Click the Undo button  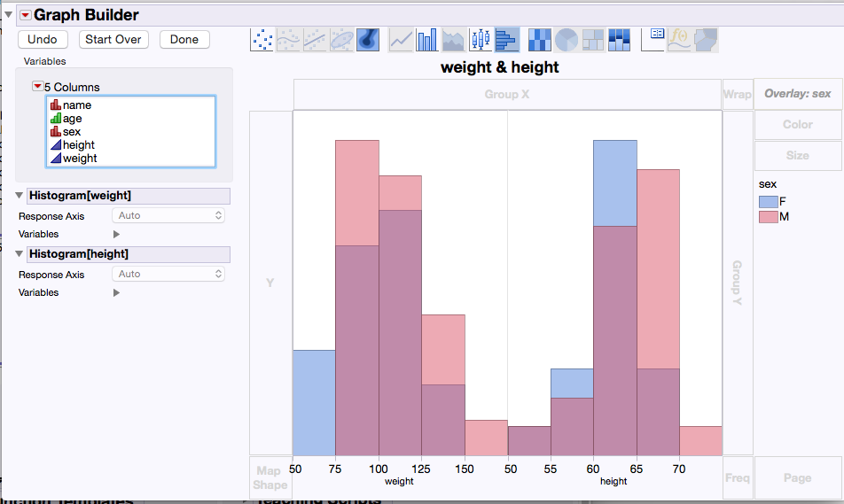[x=43, y=39]
